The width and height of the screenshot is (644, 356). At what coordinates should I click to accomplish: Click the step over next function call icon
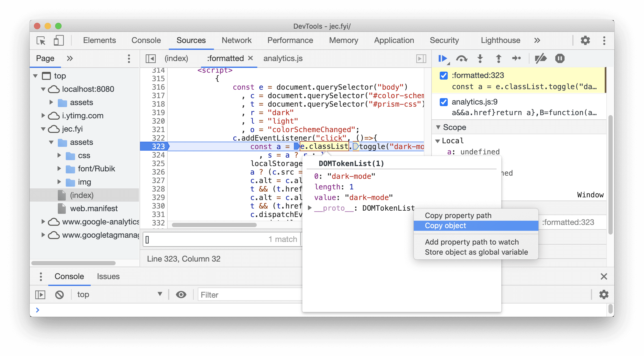coord(461,58)
